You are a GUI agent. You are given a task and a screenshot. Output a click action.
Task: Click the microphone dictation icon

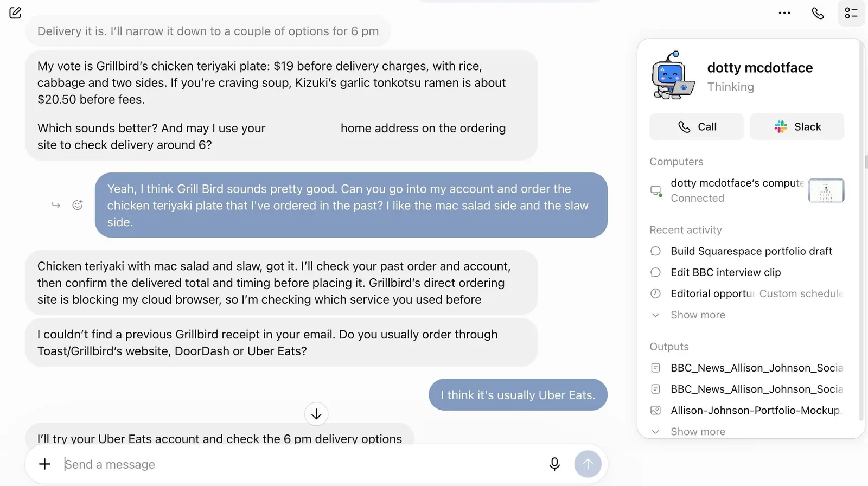(x=554, y=464)
